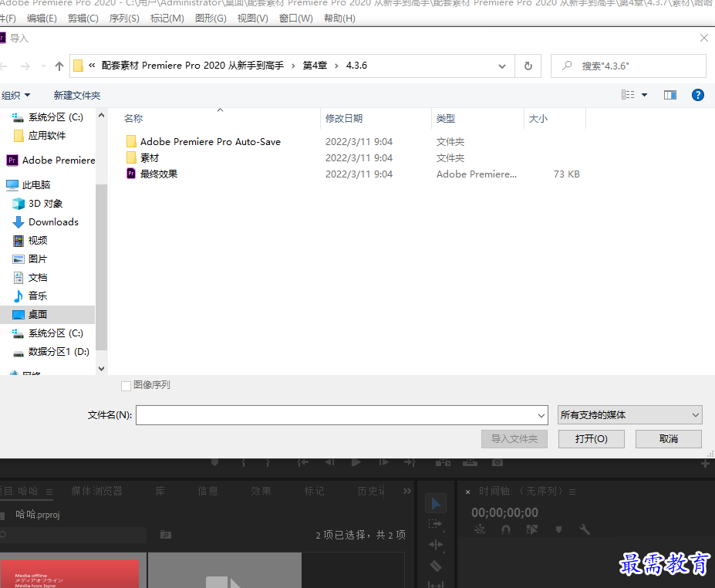Change the view layout icon
Screen dimensions: 715x588
pyautogui.click(x=628, y=95)
